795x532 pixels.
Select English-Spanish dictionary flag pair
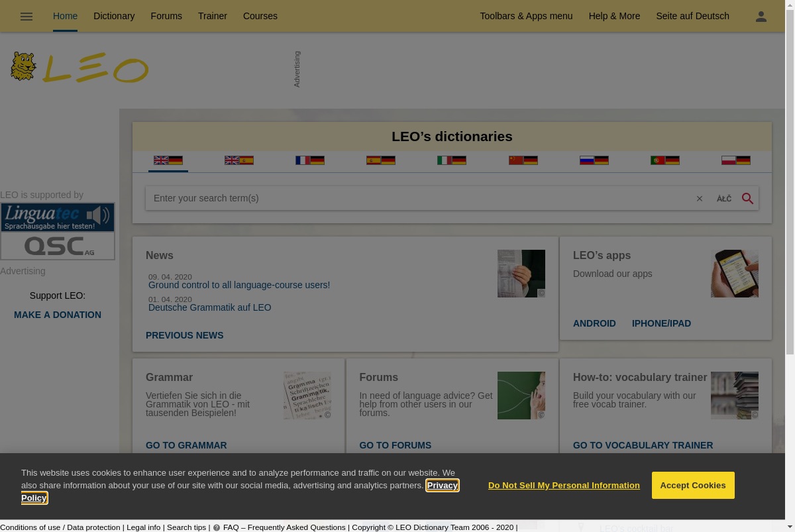pyautogui.click(x=239, y=160)
